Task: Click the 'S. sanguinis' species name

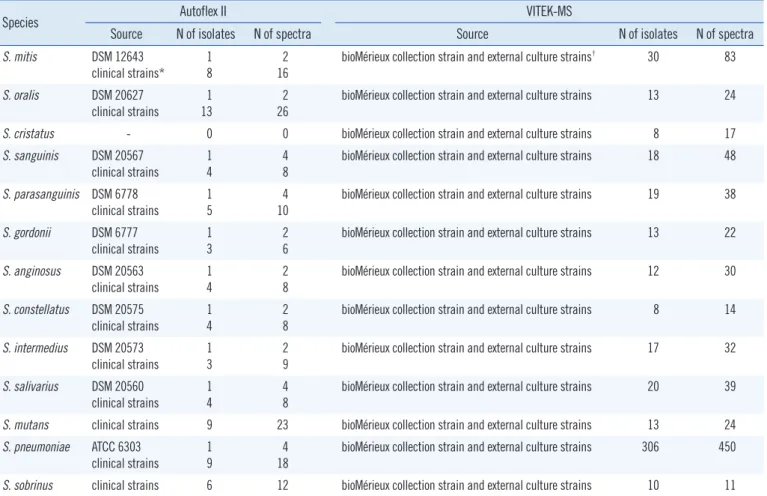Action: tap(30, 156)
